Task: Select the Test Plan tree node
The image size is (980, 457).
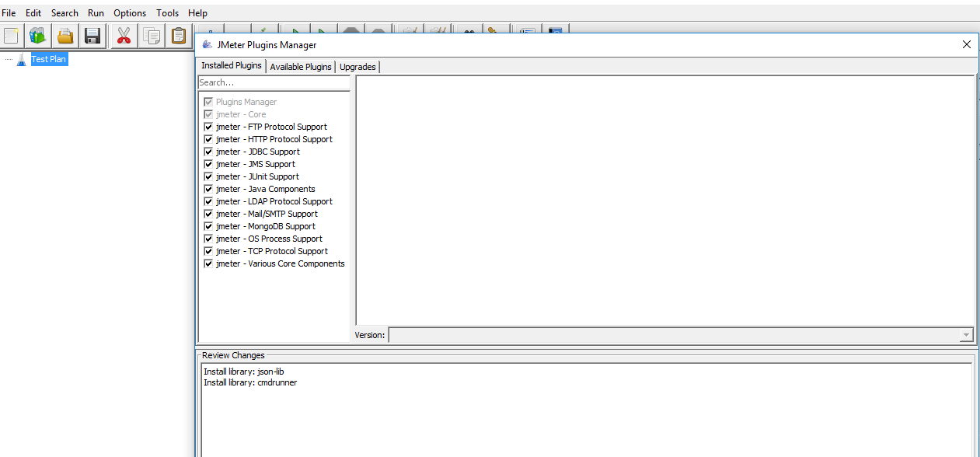Action: tap(49, 59)
